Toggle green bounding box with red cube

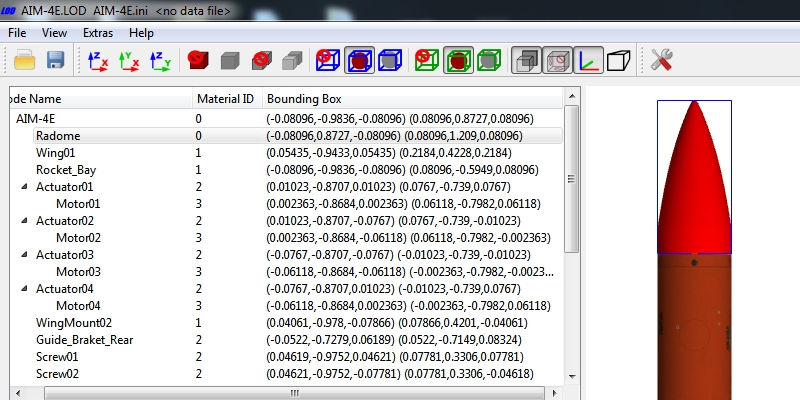(x=458, y=60)
